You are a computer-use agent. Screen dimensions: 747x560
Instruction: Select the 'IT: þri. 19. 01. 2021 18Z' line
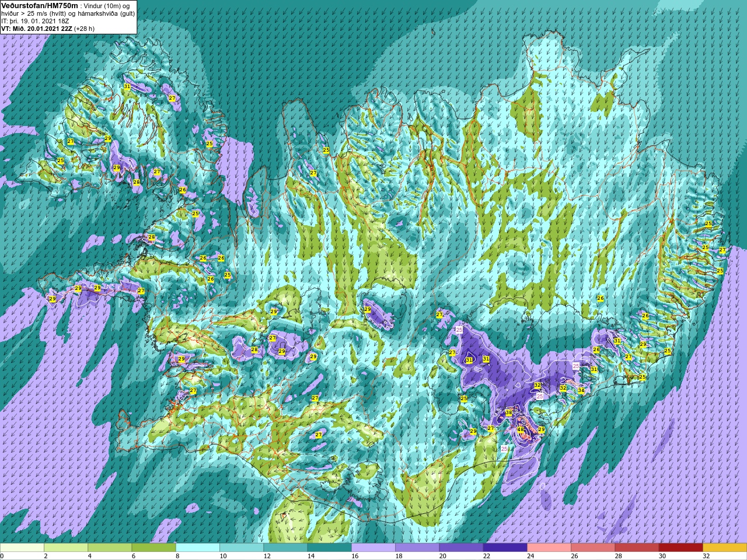click(36, 20)
